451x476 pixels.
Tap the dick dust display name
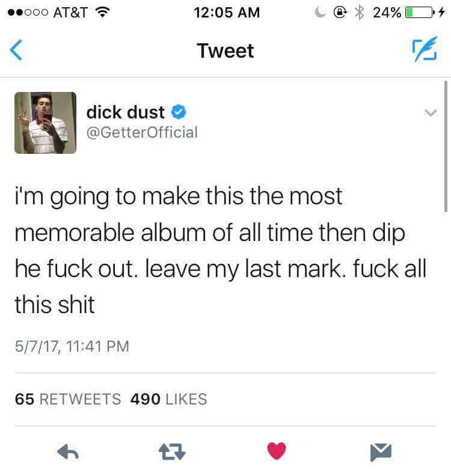tap(126, 112)
